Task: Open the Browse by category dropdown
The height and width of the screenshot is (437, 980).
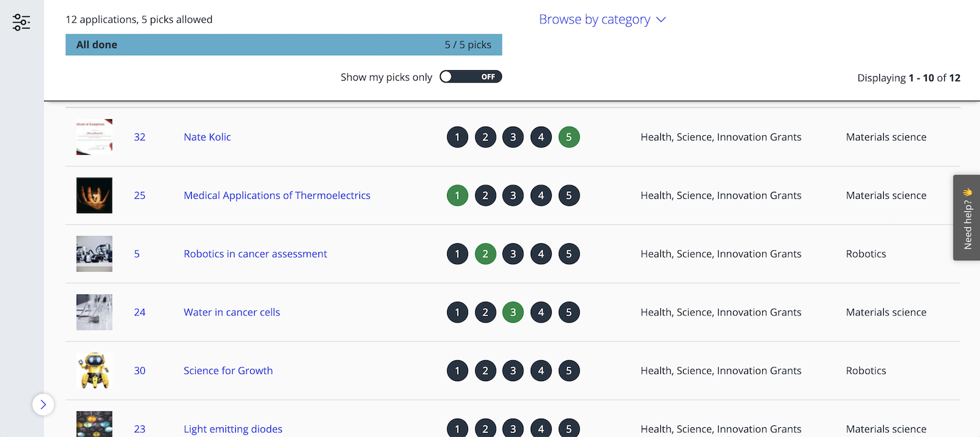Action: [602, 19]
